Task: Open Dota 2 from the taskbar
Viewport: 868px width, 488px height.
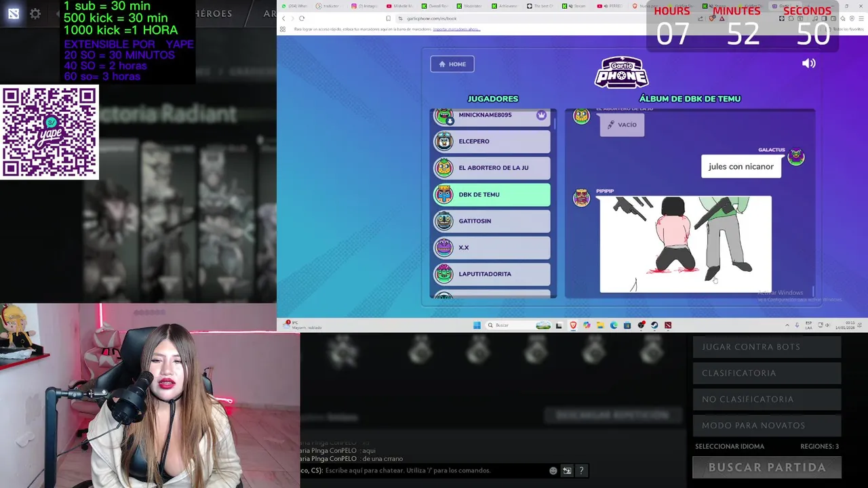Action: click(668, 325)
